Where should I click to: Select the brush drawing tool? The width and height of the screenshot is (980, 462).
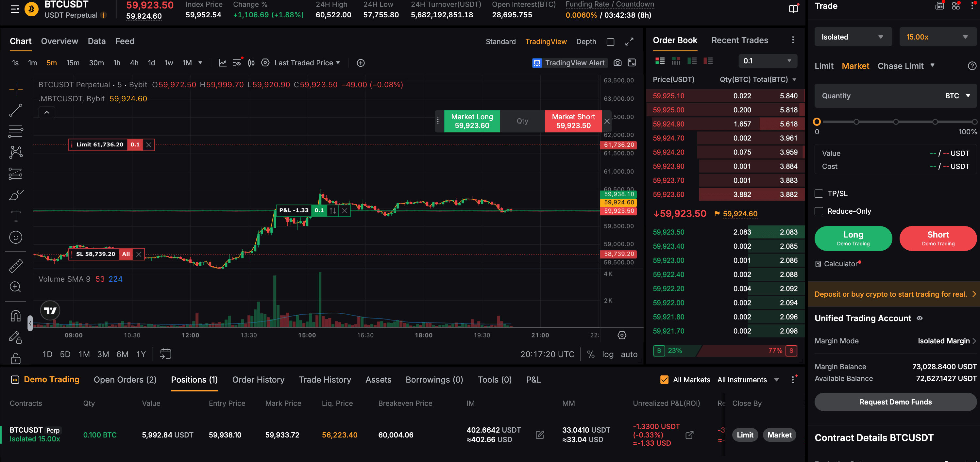pyautogui.click(x=16, y=195)
